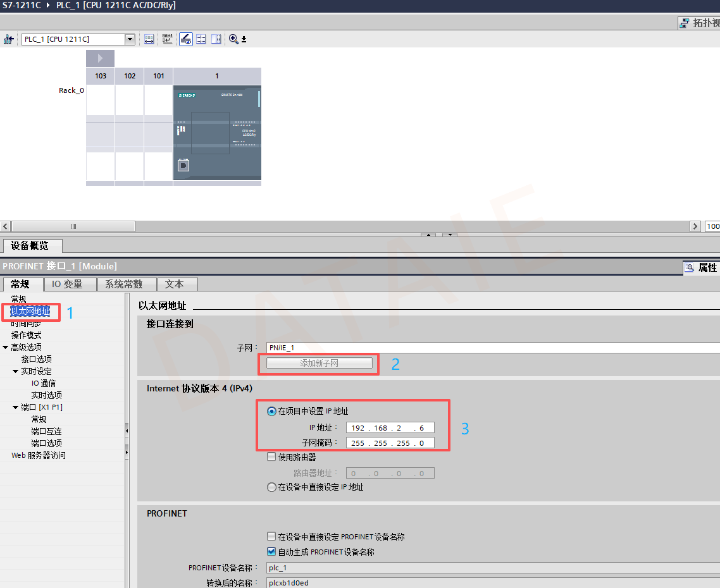Toggle the highlighted eye view toolbar icon
Image resolution: width=720 pixels, height=588 pixels.
point(185,39)
